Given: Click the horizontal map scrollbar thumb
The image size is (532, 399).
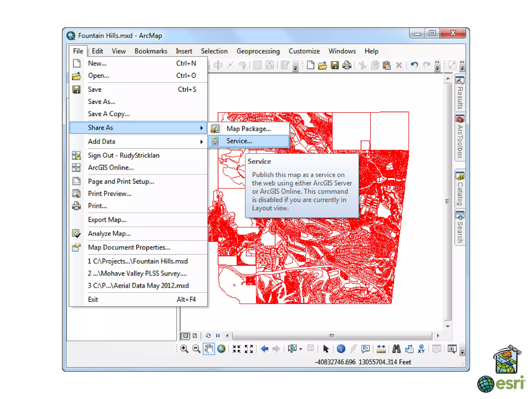Looking at the screenshot, I should [x=332, y=335].
